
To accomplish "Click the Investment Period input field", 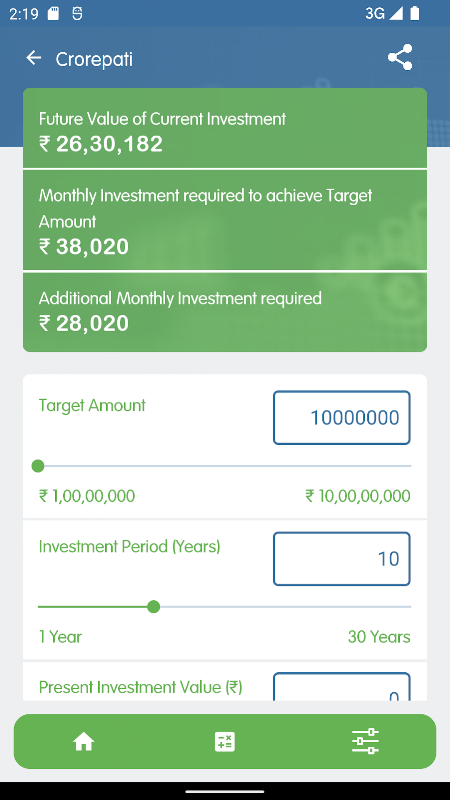I will pos(341,559).
